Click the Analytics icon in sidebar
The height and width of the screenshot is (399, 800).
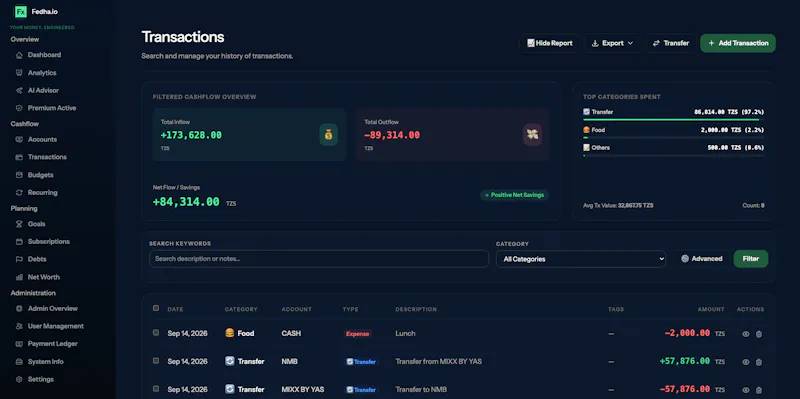19,73
